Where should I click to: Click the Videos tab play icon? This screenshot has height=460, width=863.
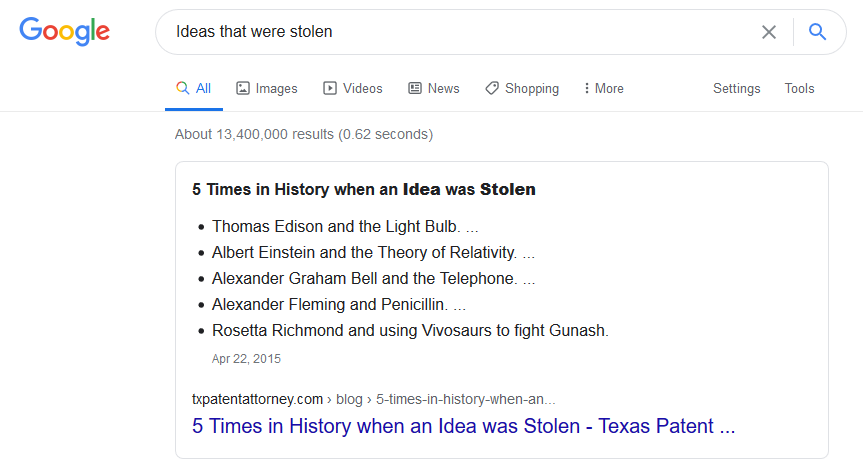coord(330,88)
